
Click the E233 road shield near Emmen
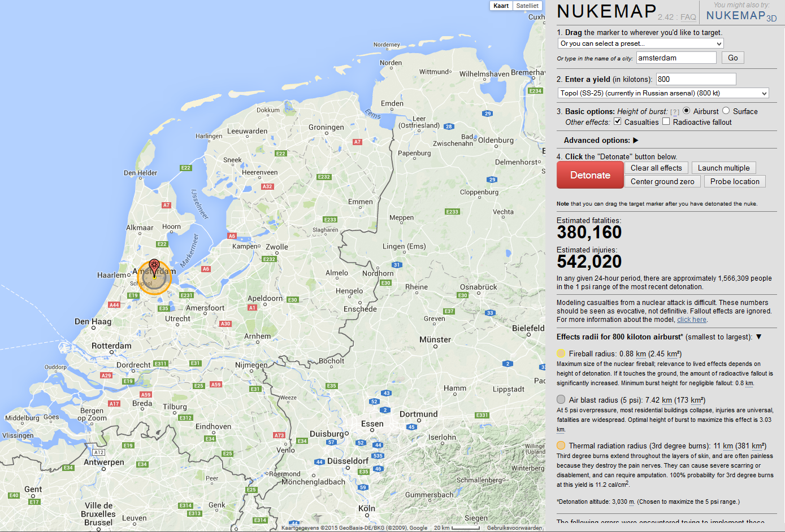330,219
